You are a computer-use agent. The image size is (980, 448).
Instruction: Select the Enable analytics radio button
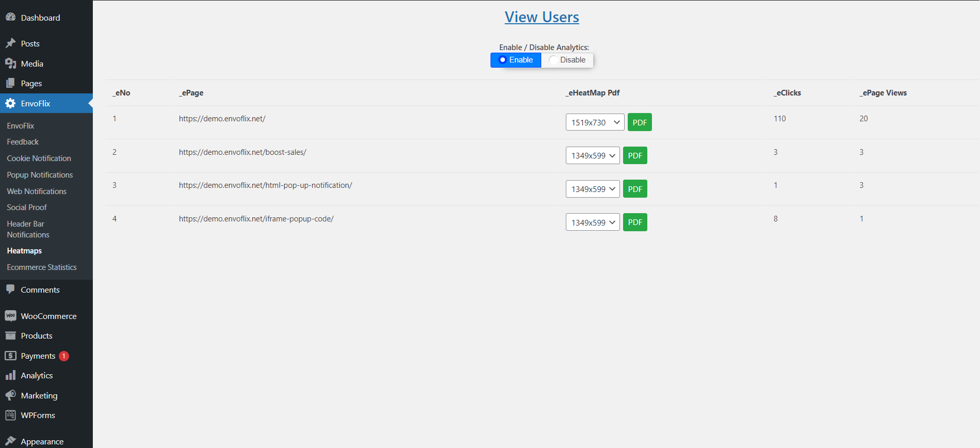point(502,60)
